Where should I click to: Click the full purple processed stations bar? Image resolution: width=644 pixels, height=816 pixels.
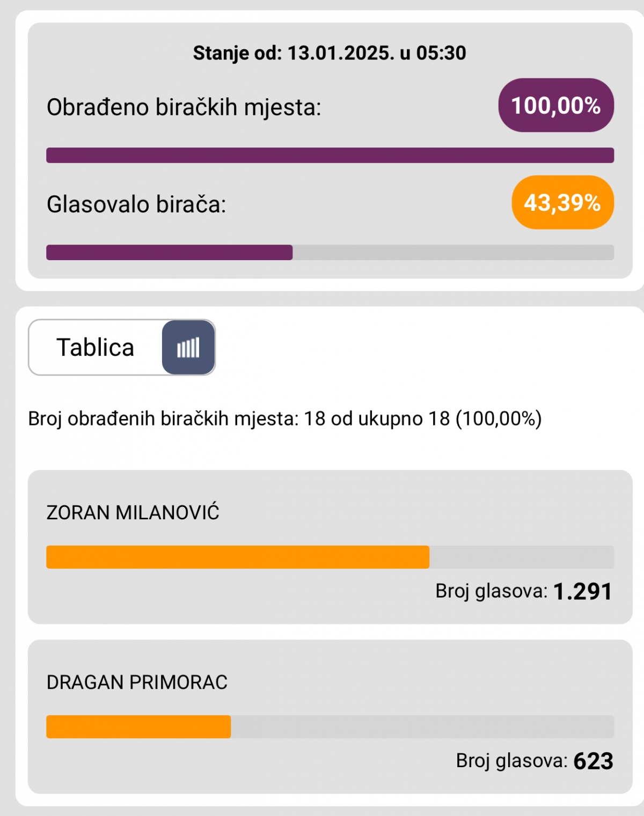[330, 156]
